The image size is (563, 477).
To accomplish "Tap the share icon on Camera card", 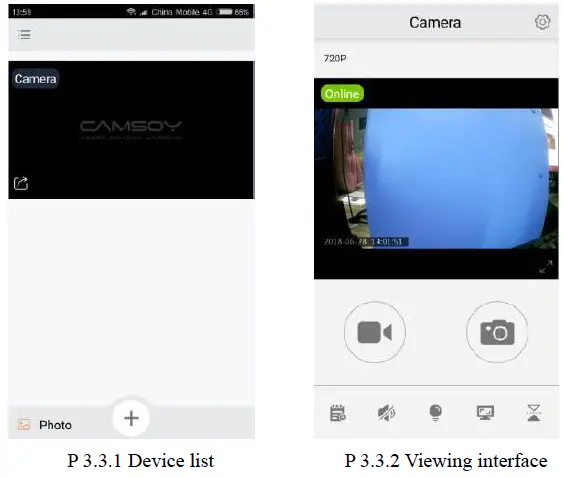I will (21, 183).
